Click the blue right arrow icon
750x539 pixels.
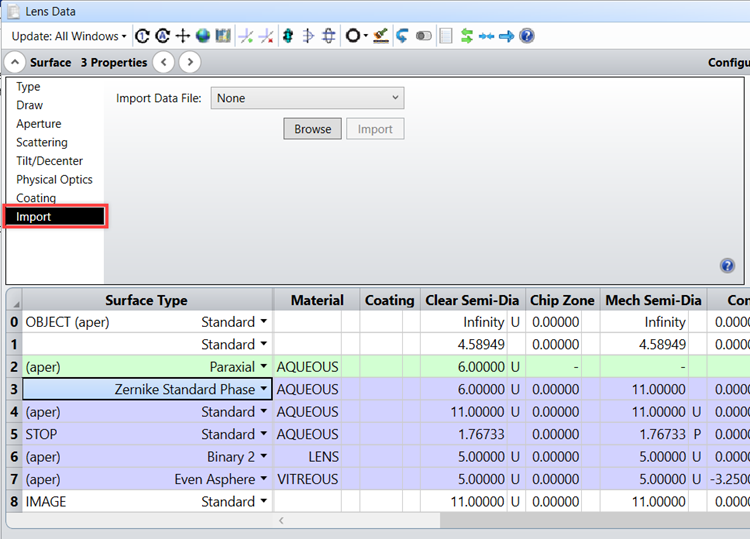point(507,36)
